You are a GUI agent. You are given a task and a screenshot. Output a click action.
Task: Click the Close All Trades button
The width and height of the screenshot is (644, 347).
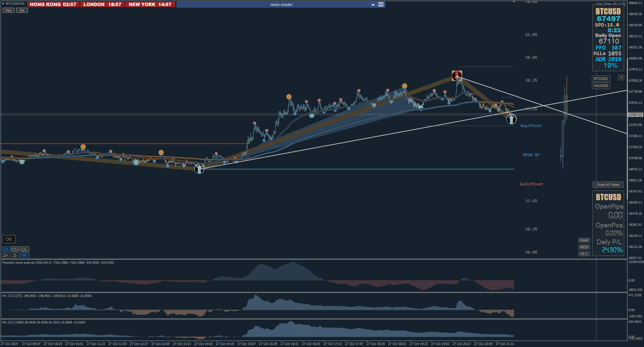608,184
